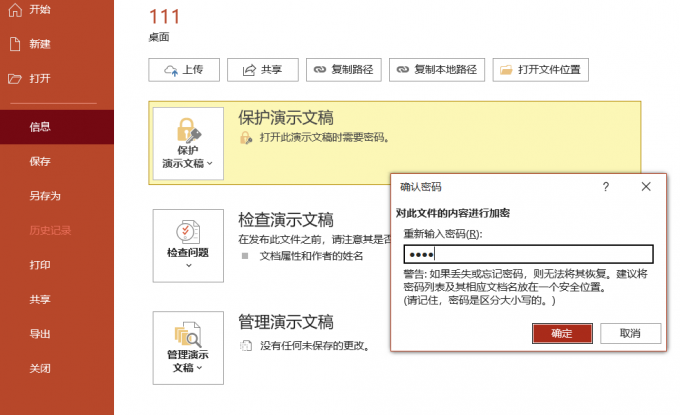The image size is (680, 415).
Task: Cancel the dialog with 取消 button
Action: (x=631, y=333)
